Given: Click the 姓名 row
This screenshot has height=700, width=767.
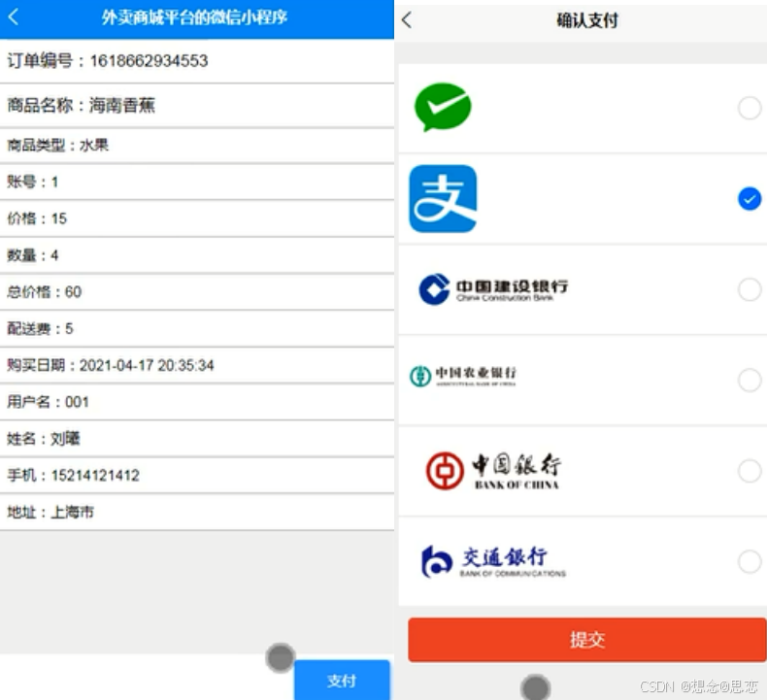Looking at the screenshot, I should 197,439.
